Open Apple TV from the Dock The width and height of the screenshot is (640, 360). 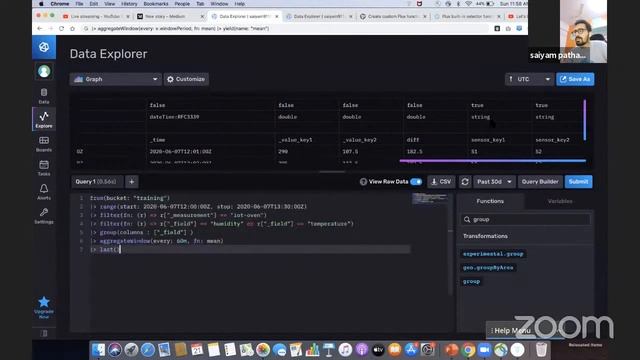(378, 350)
